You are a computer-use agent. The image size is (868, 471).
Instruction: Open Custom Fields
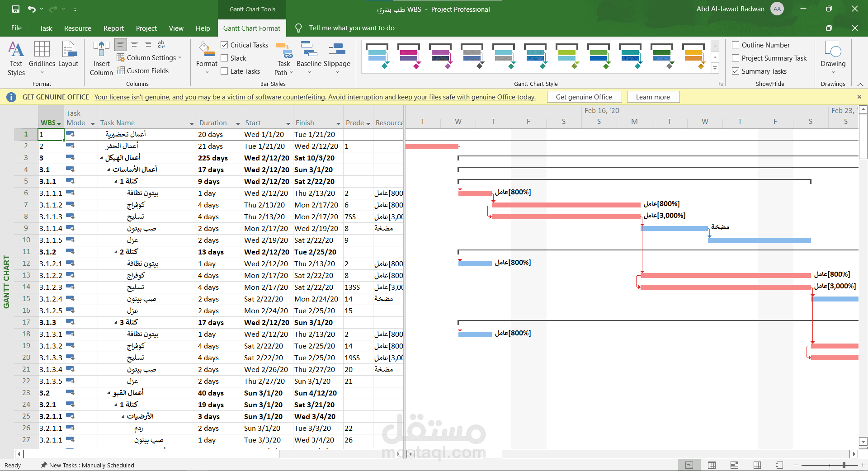143,71
